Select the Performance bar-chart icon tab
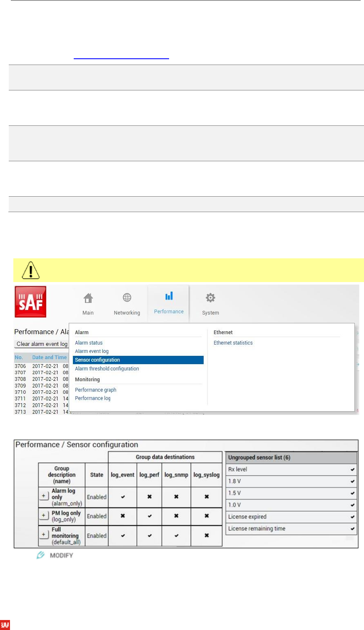The height and width of the screenshot is (630, 364). tap(169, 303)
